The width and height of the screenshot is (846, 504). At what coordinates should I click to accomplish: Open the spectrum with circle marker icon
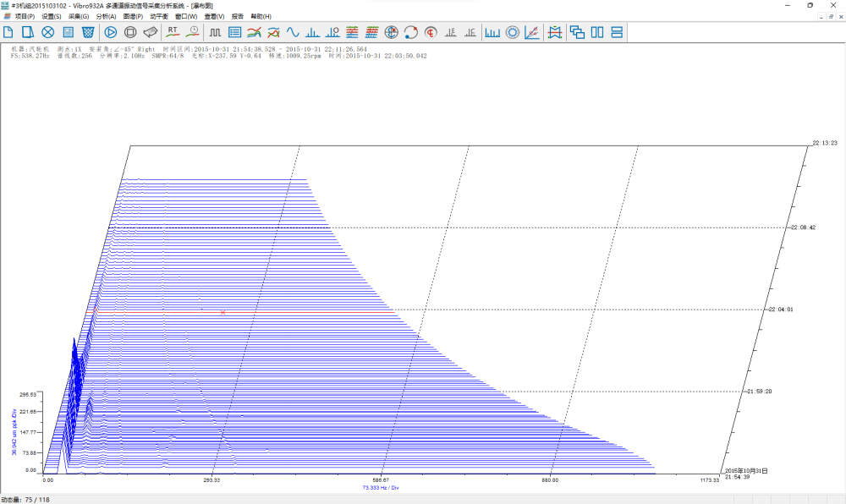coord(332,32)
